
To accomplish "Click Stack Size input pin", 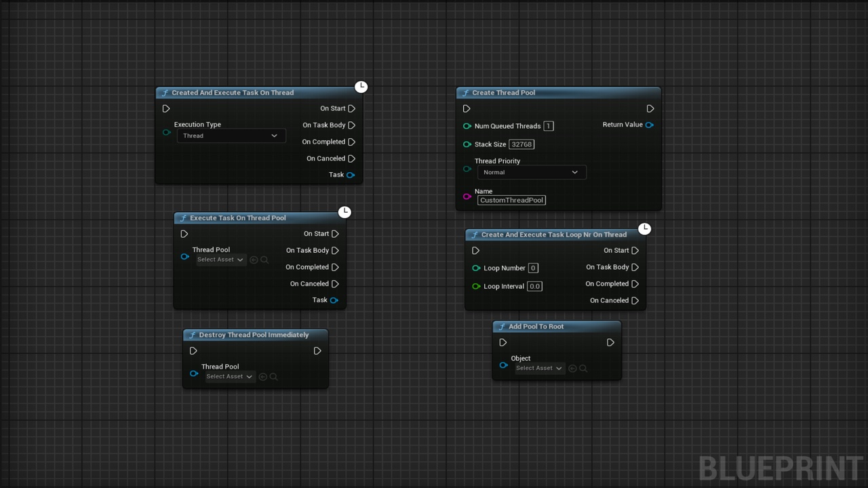I will [x=467, y=144].
